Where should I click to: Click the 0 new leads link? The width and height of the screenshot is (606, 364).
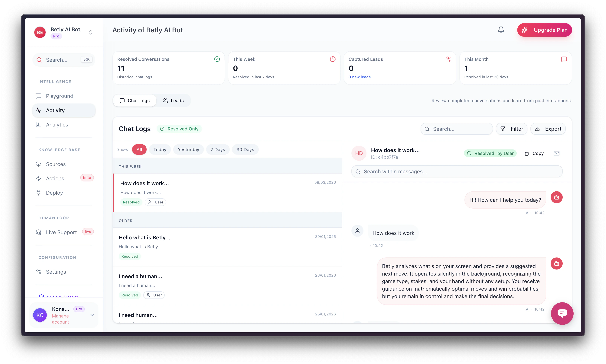[360, 77]
